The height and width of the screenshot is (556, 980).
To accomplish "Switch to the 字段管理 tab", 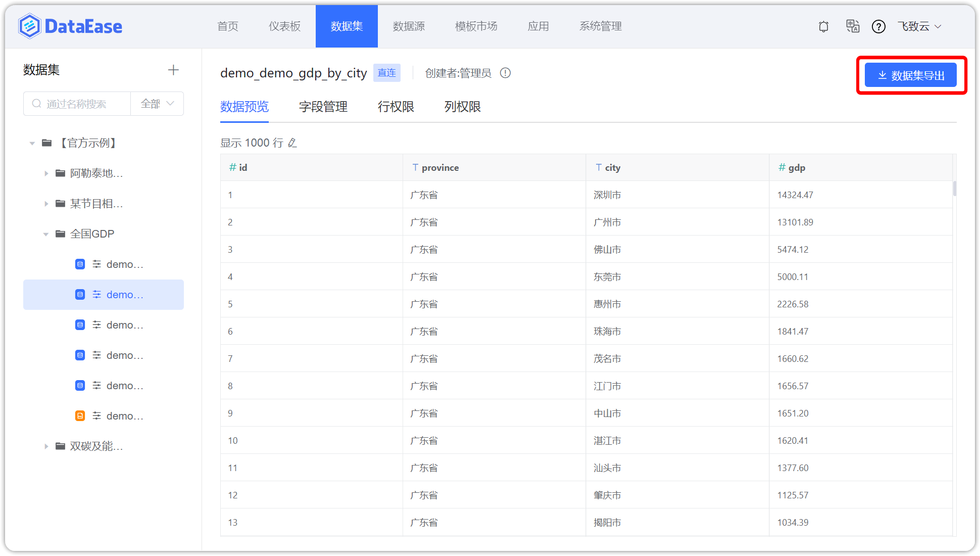I will [x=323, y=107].
